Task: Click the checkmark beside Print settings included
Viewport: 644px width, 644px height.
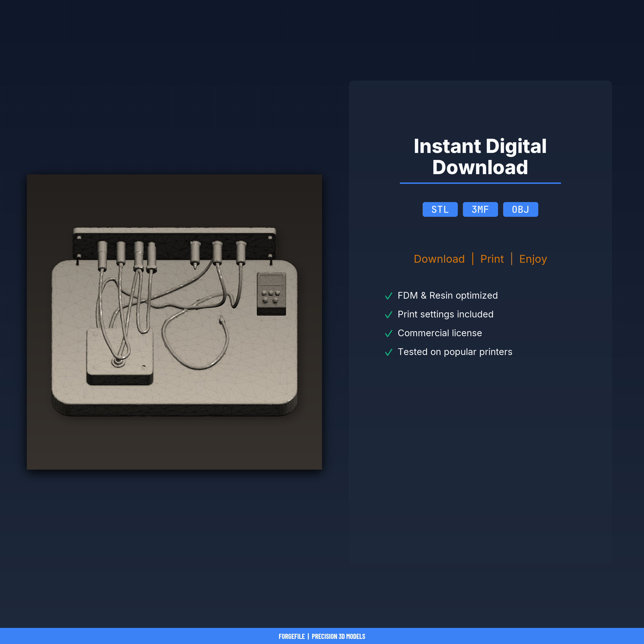Action: [x=389, y=315]
